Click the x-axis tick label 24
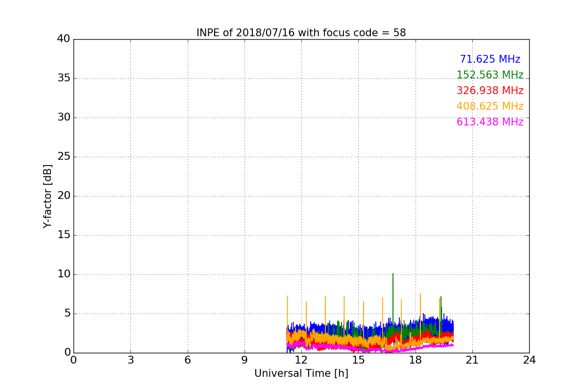Image resolution: width=588 pixels, height=392 pixels. click(x=529, y=360)
